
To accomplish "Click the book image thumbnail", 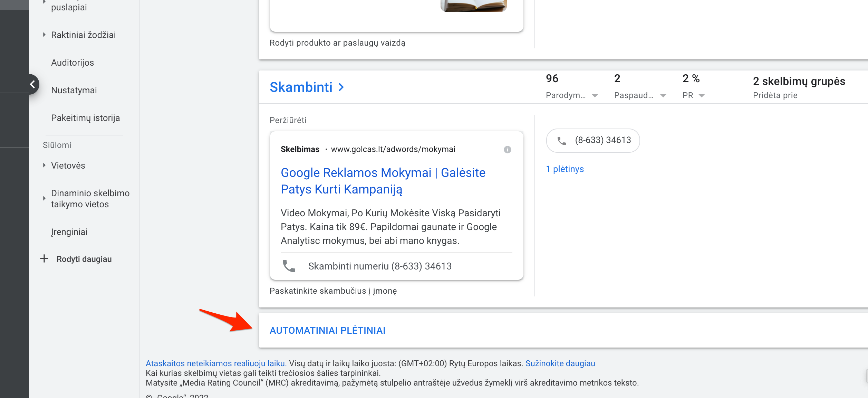I will [473, 6].
